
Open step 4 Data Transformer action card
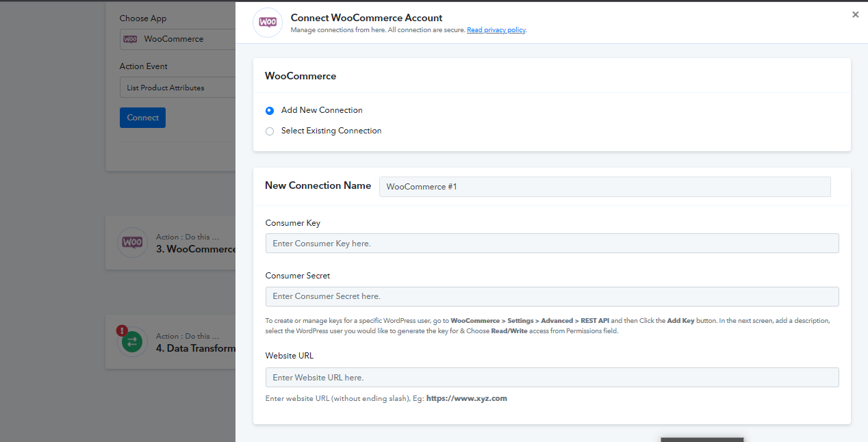170,342
